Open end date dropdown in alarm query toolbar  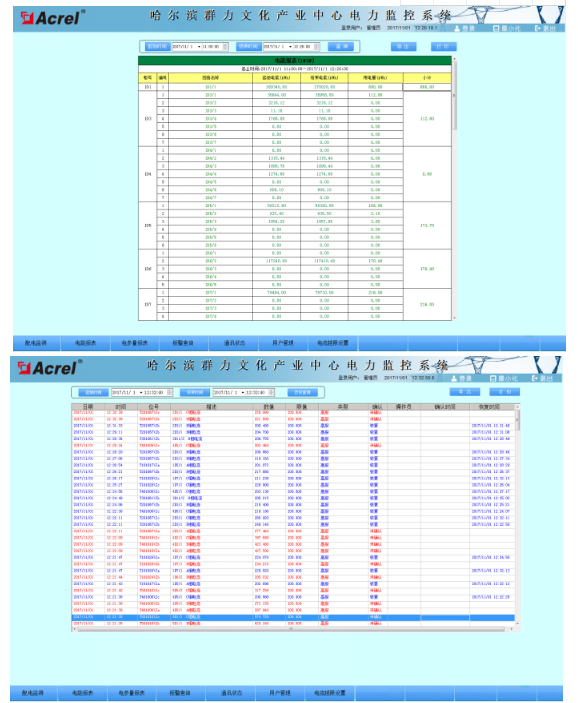[x=243, y=392]
